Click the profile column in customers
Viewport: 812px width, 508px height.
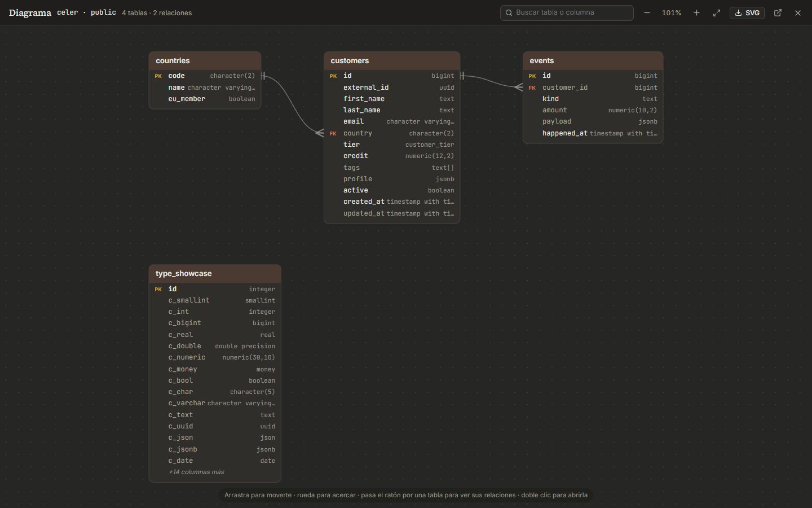click(392, 179)
